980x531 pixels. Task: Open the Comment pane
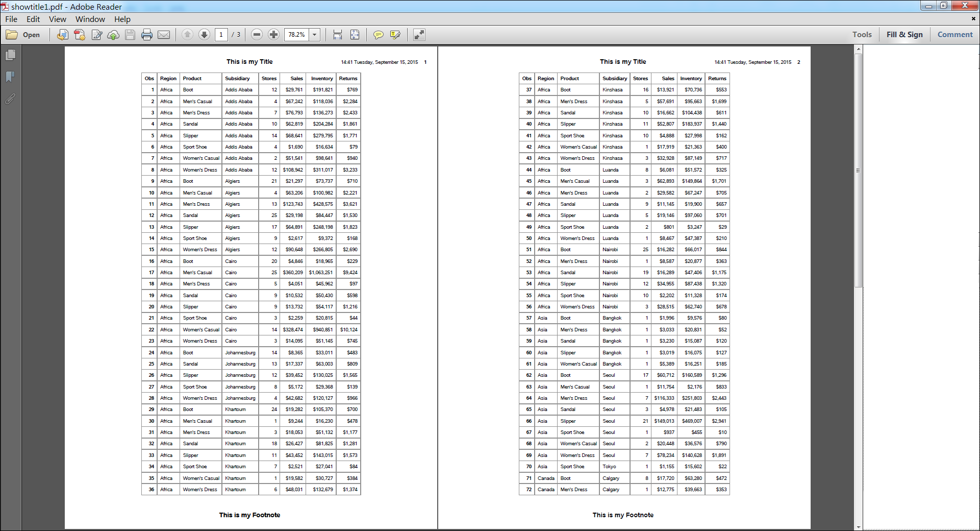(955, 35)
